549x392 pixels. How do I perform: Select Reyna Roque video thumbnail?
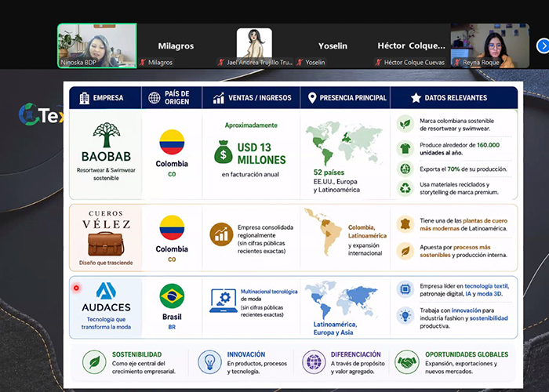pyautogui.click(x=490, y=45)
